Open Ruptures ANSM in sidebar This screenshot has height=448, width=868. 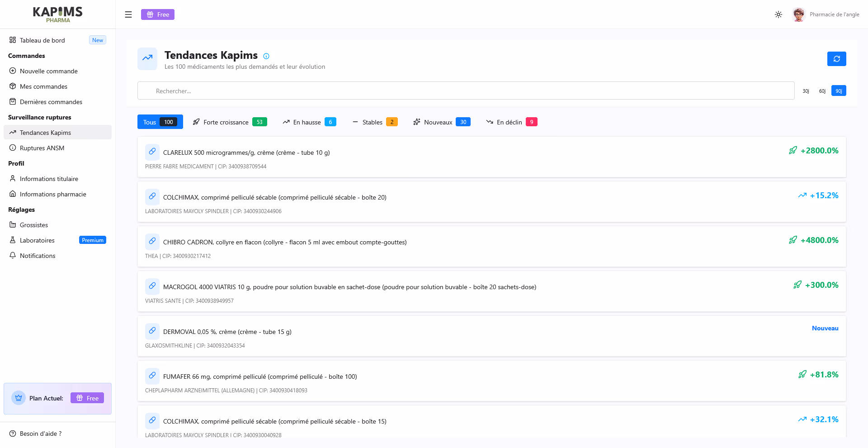[42, 148]
